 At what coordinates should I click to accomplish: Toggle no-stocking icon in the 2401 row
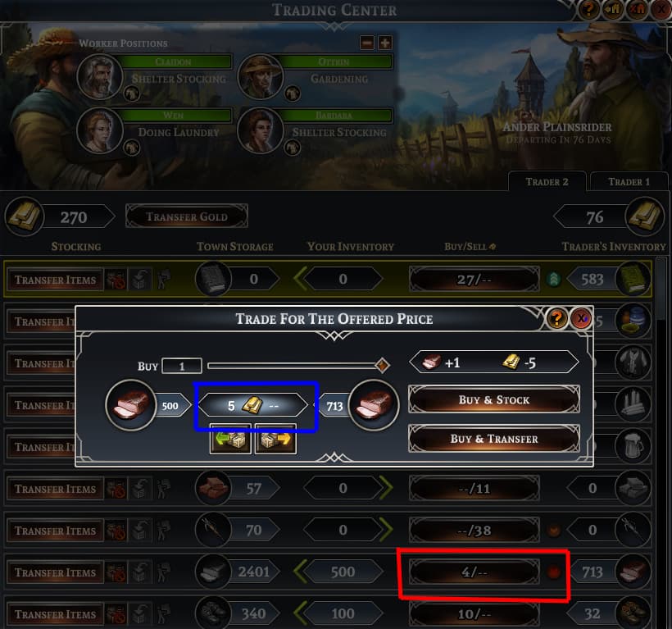116,572
